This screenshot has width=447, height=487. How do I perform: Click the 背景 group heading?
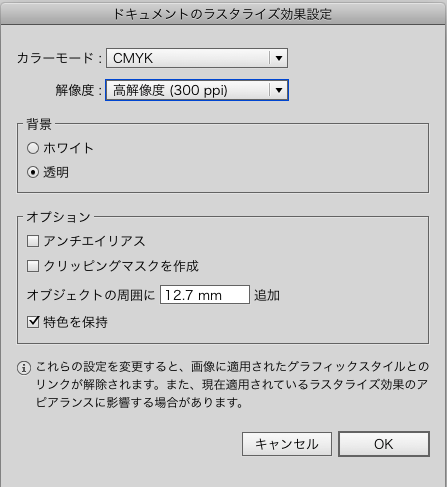click(x=39, y=124)
